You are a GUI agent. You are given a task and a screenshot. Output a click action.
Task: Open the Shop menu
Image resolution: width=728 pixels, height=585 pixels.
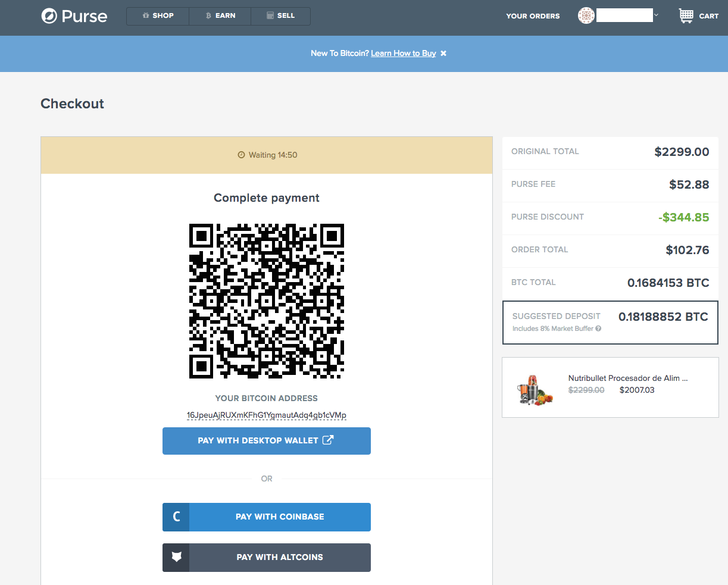[x=158, y=16]
